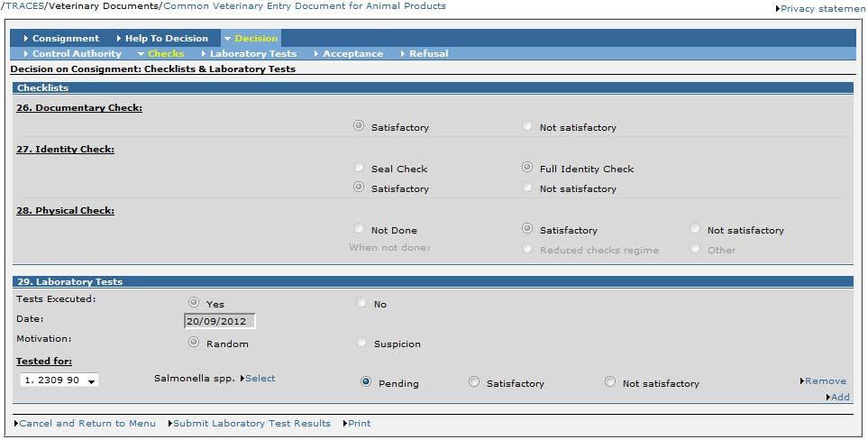Mark Identity Check as Satisfactory

point(359,187)
